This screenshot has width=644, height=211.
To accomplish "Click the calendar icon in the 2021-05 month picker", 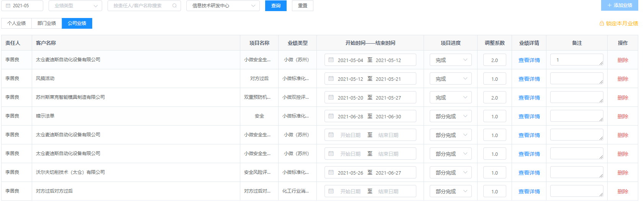I will pos(8,6).
